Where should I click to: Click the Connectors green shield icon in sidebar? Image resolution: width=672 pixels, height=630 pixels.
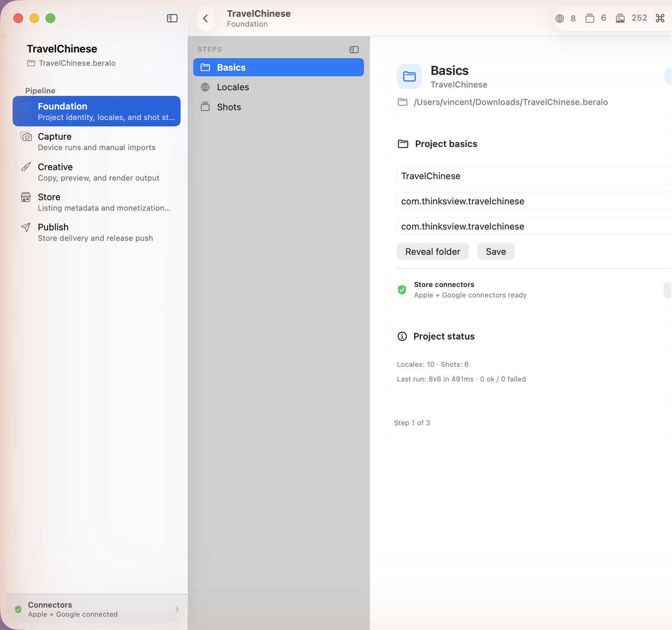click(x=18, y=609)
